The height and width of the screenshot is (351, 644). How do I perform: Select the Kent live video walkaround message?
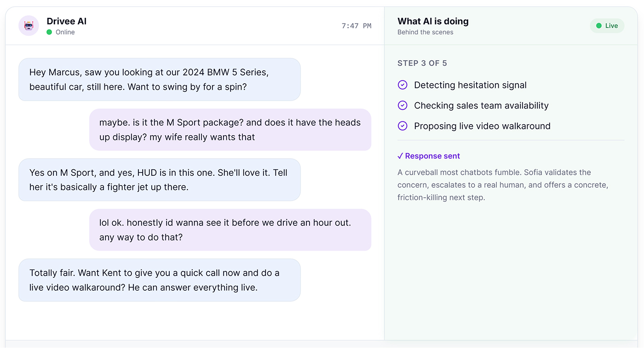(x=160, y=280)
